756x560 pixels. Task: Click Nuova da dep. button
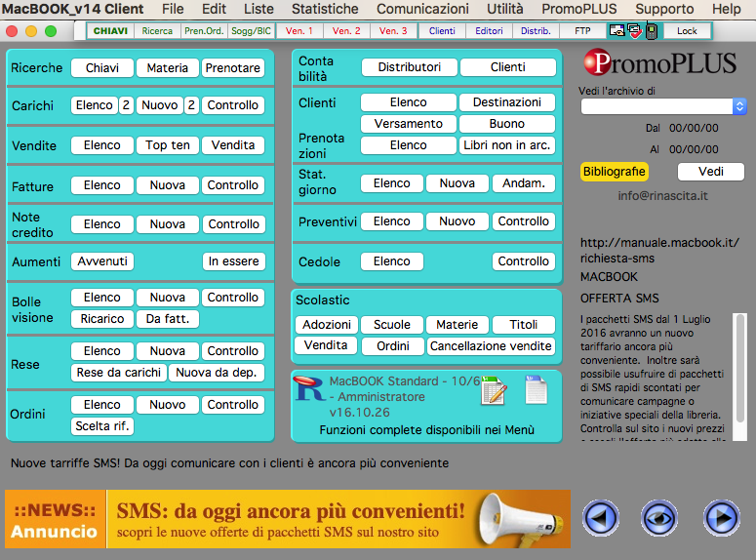pos(216,373)
